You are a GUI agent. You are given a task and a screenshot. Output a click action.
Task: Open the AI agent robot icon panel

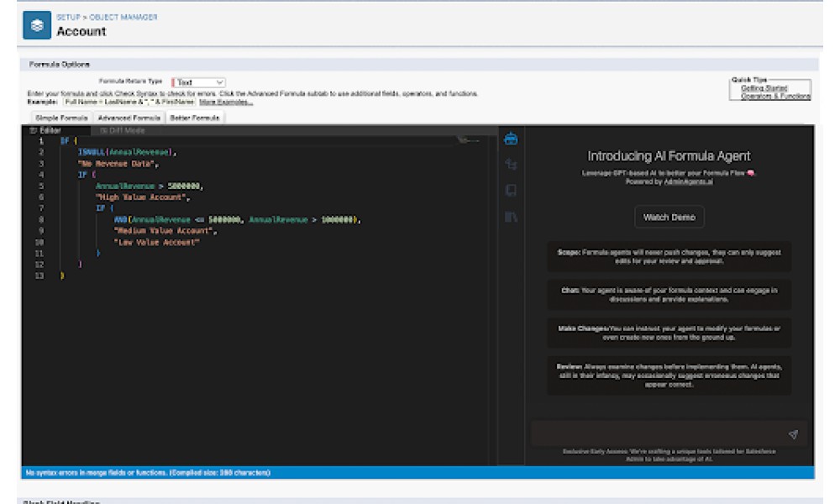point(511,139)
